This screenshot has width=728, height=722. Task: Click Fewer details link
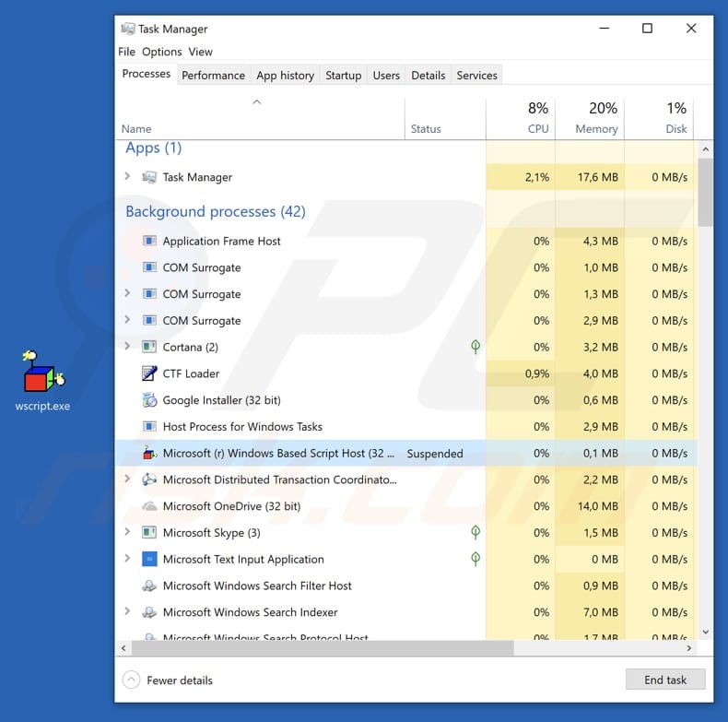click(180, 681)
